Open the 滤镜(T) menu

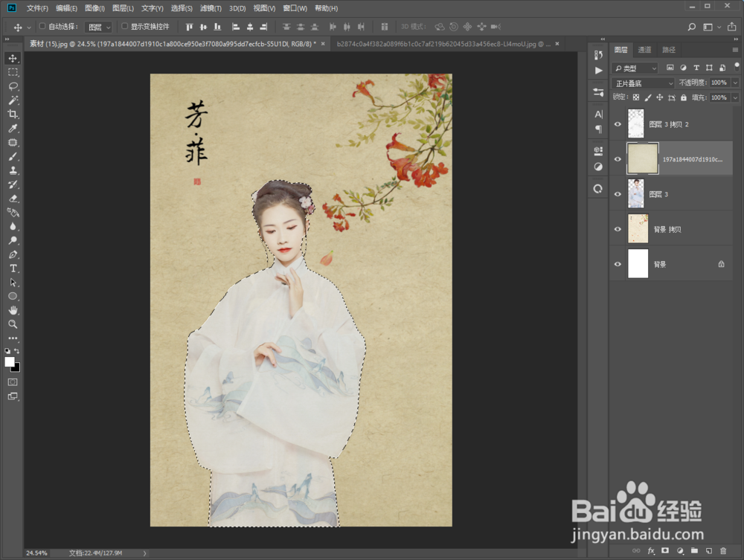click(211, 8)
